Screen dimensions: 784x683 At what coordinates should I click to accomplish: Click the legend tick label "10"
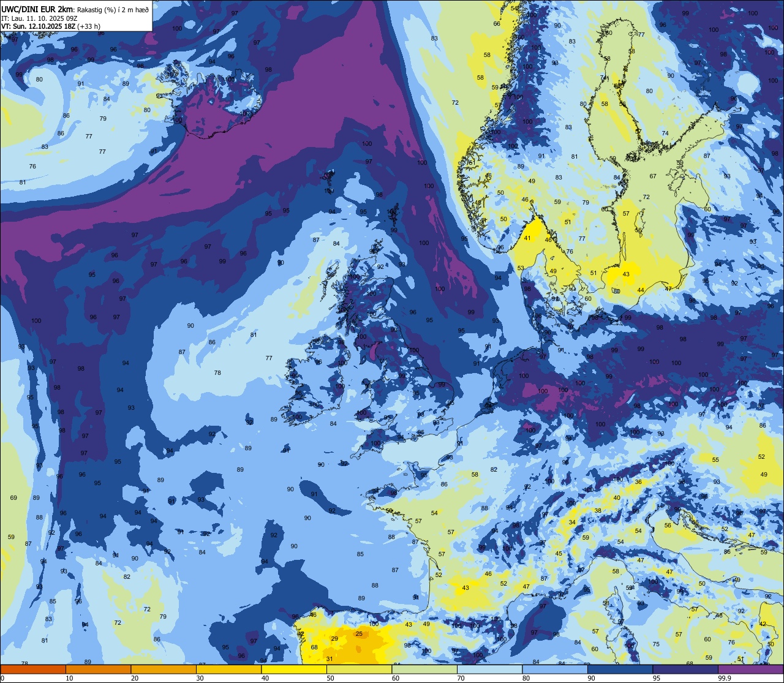[69, 677]
